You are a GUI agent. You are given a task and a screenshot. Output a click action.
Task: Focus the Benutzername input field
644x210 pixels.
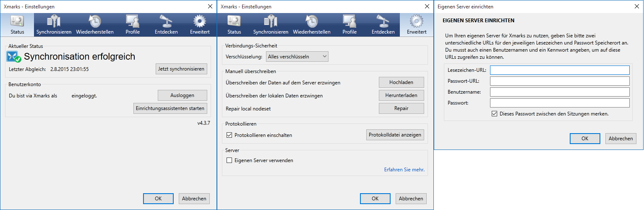560,92
